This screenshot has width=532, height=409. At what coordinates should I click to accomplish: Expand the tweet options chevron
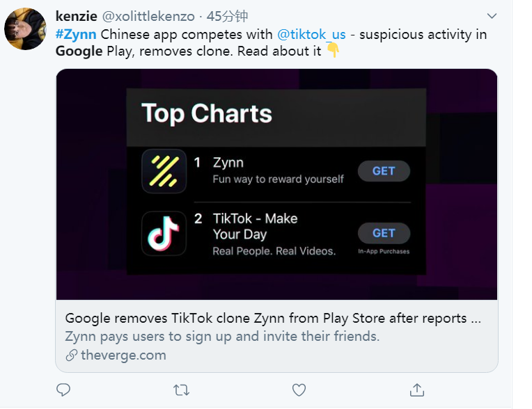pos(492,16)
